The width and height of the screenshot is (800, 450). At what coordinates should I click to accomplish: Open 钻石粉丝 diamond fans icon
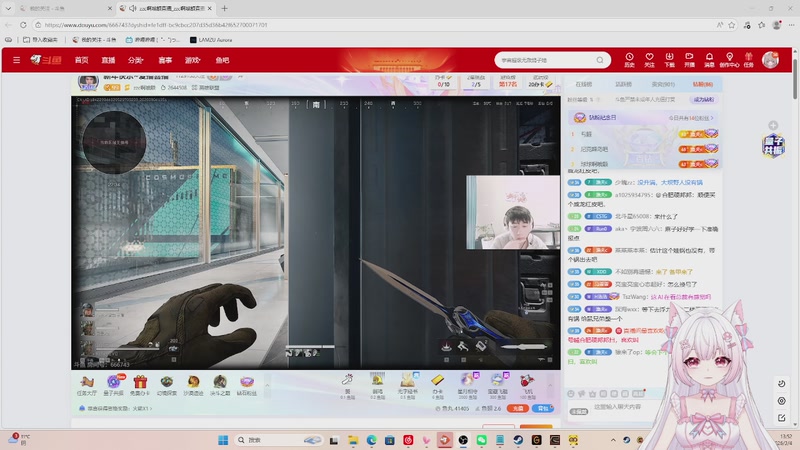pos(246,385)
